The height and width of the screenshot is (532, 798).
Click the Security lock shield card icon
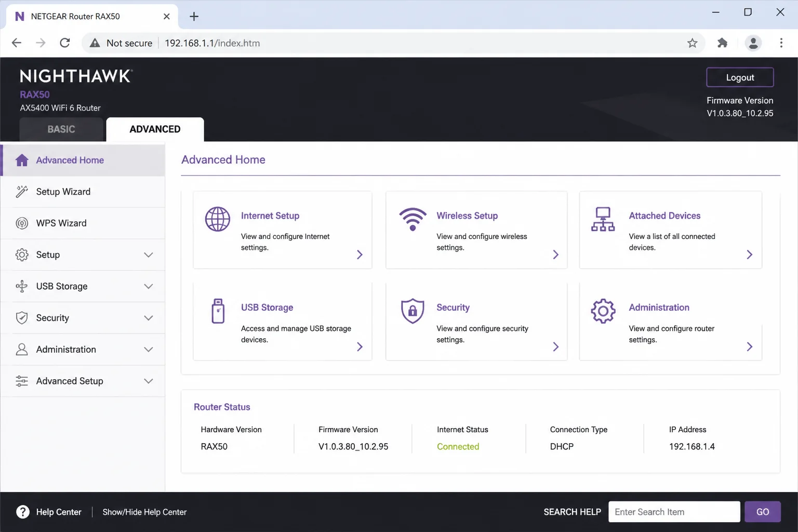coord(413,311)
